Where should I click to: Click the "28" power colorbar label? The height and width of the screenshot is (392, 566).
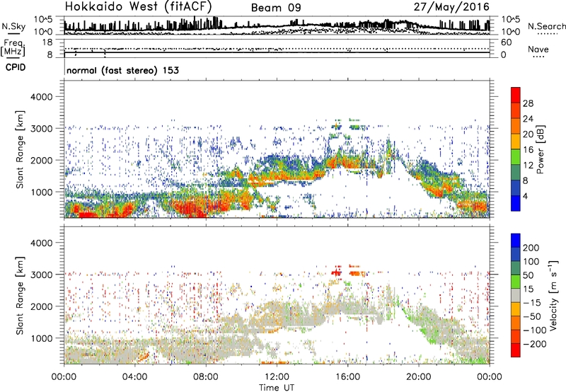(x=528, y=103)
